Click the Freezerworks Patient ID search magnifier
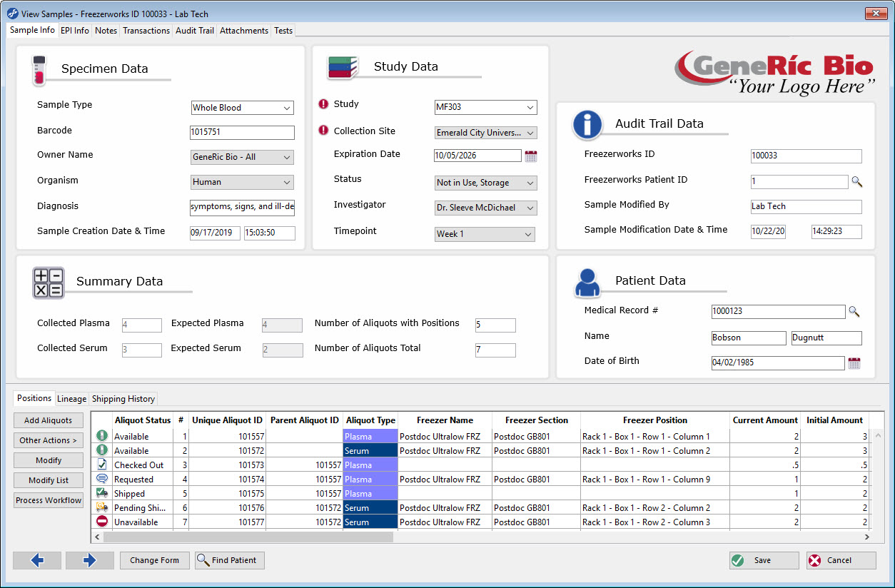This screenshot has width=895, height=588. pos(857,182)
